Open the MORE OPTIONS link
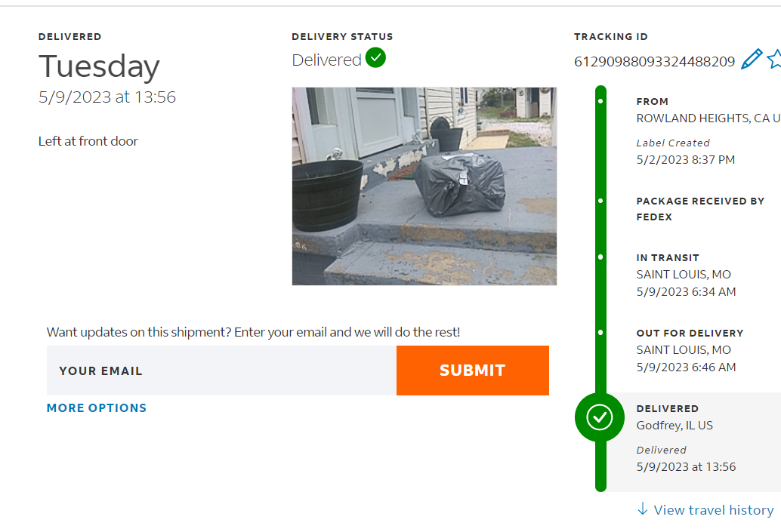Screen dimensions: 781x532 [x=97, y=407]
